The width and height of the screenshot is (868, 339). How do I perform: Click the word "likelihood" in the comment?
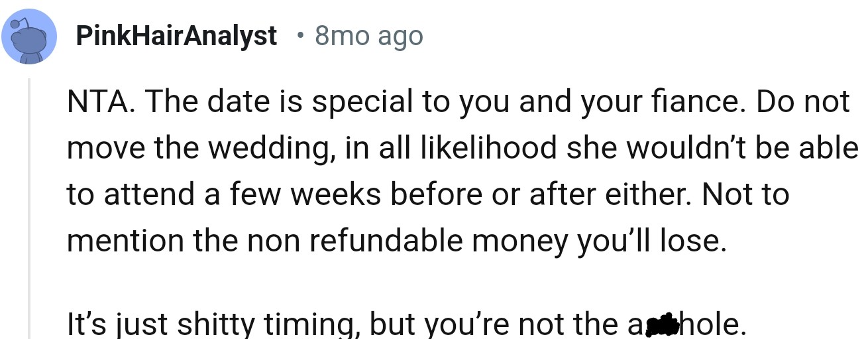(488, 147)
